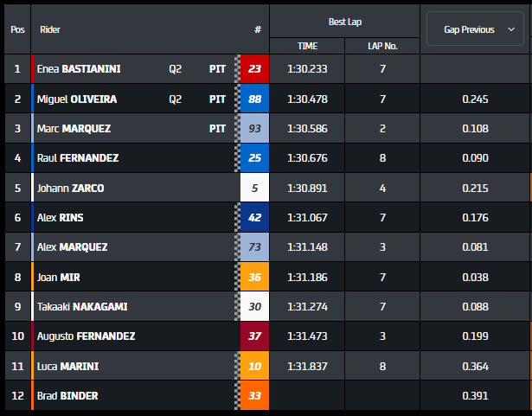Image resolution: width=532 pixels, height=416 pixels.
Task: Click Joan Mir's orange number 36 badge
Action: 254,277
